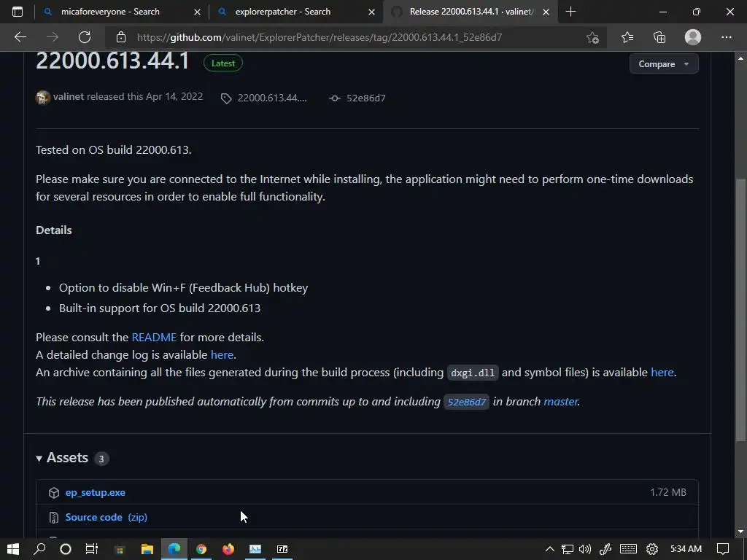
Task: Open commit 52e86d7 next to tag
Action: click(x=357, y=98)
